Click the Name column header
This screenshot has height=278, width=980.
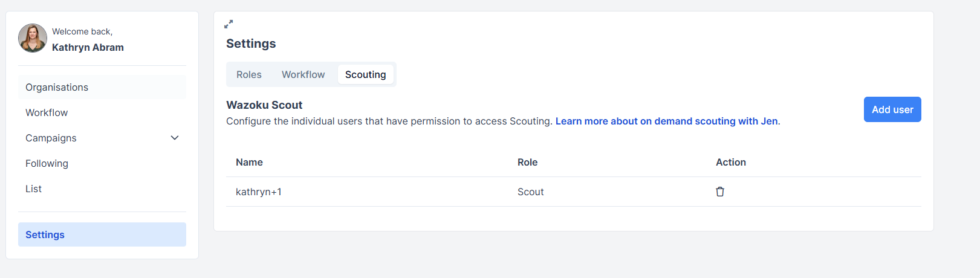pyautogui.click(x=249, y=162)
